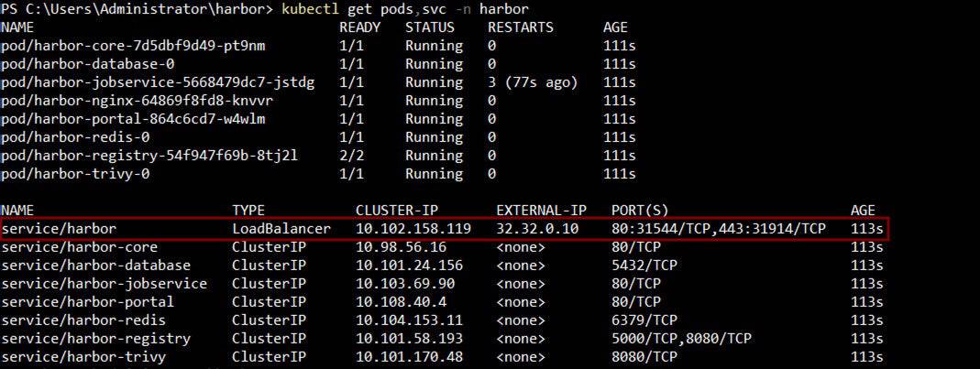980x369 pixels.
Task: Click the service/harbor name in highlighted row
Action: [x=59, y=228]
